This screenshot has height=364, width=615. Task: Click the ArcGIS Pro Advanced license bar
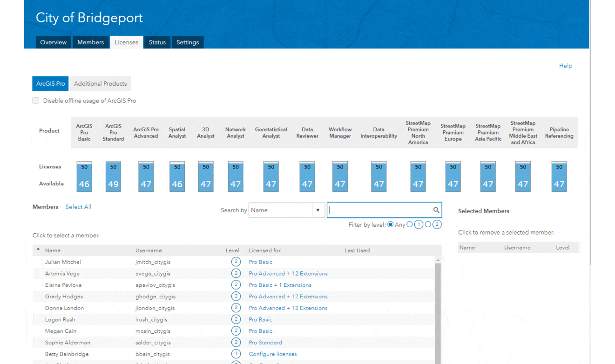(x=146, y=176)
